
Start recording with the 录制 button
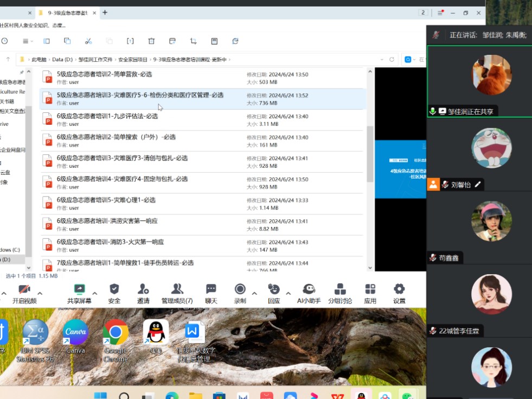coord(240,289)
